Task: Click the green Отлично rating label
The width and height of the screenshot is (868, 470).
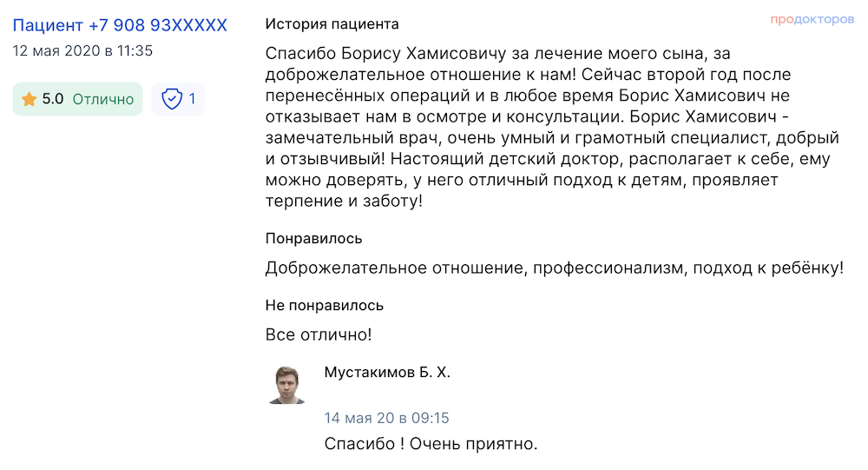Action: [103, 99]
